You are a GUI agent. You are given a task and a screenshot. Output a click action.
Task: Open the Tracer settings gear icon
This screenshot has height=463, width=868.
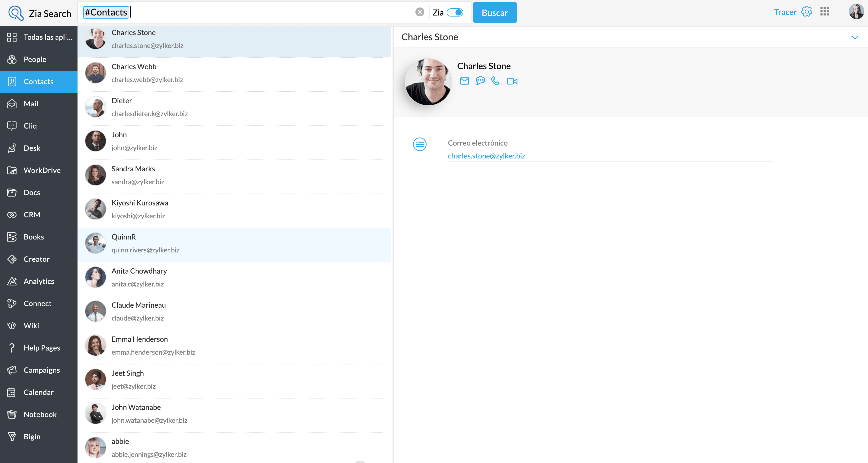point(807,12)
